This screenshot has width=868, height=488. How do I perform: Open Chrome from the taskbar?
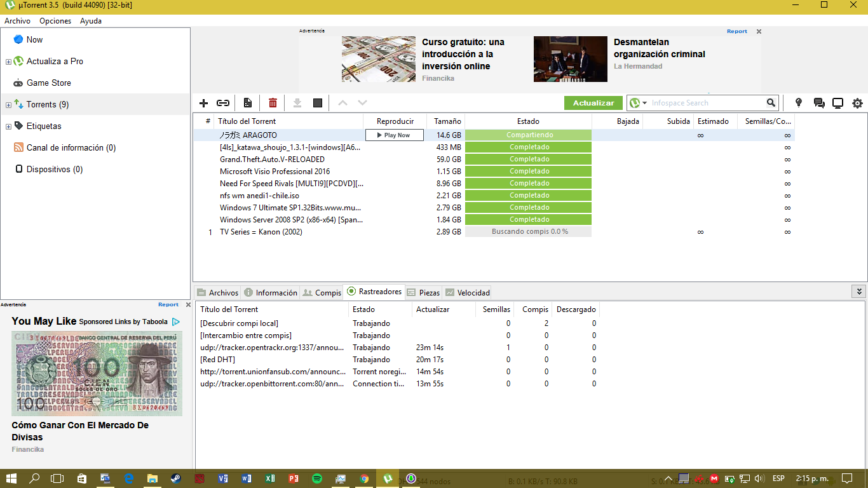click(364, 478)
